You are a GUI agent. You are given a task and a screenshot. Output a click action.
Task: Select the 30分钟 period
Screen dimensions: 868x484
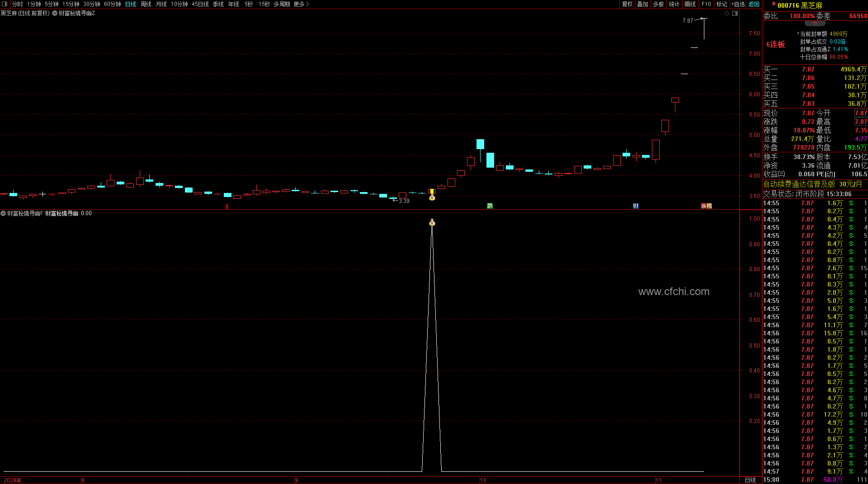92,4
